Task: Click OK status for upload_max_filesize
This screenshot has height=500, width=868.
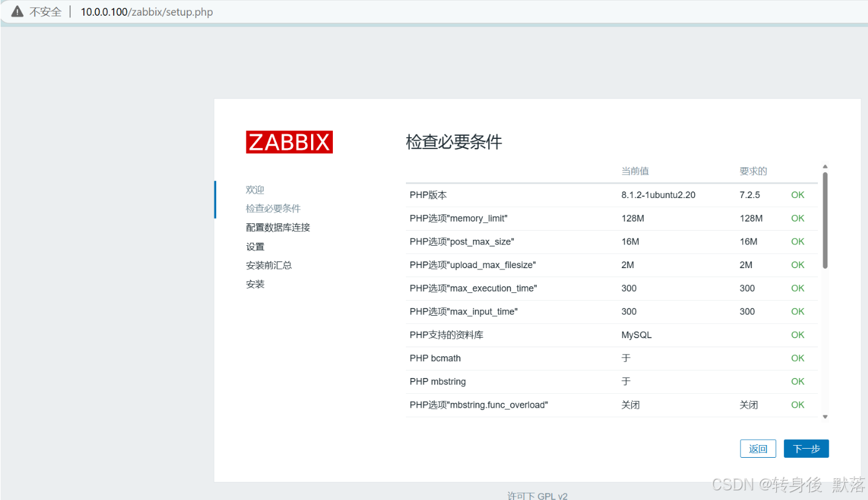Action: coord(798,265)
